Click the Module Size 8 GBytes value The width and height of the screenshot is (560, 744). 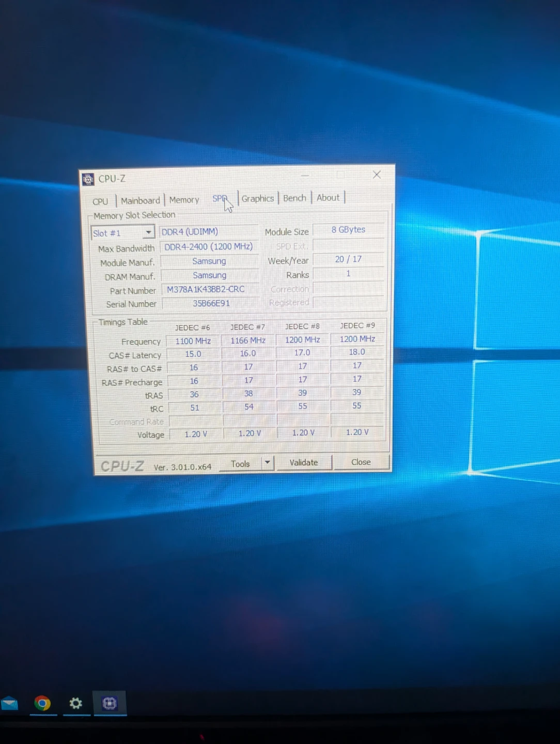[348, 230]
